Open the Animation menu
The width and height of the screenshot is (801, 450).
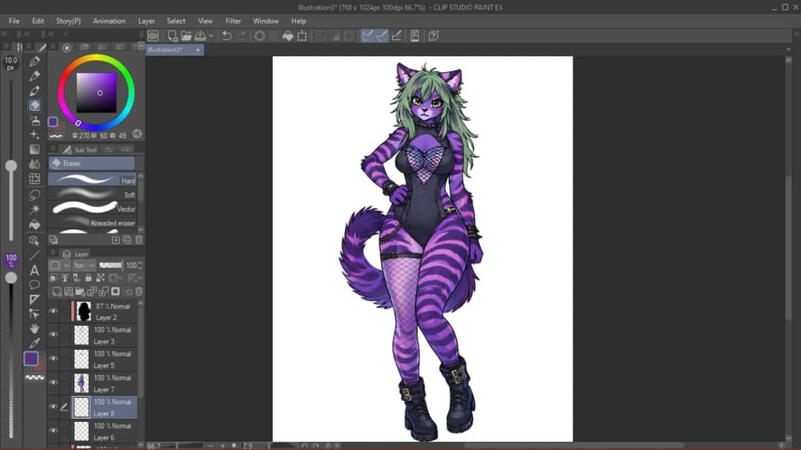coord(109,21)
